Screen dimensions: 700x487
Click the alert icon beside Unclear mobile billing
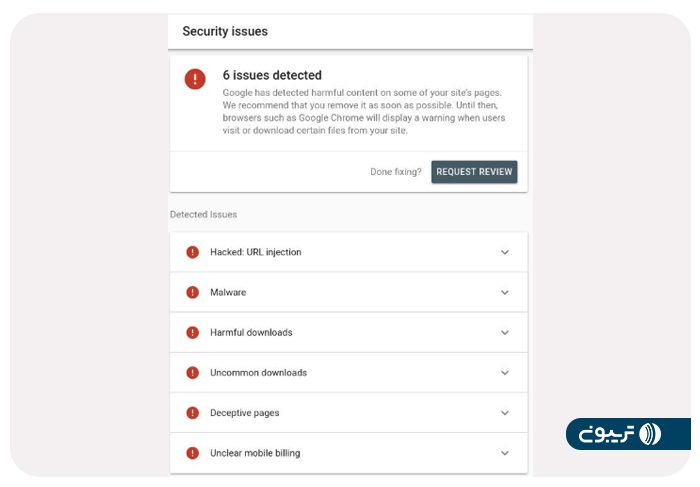[193, 452]
